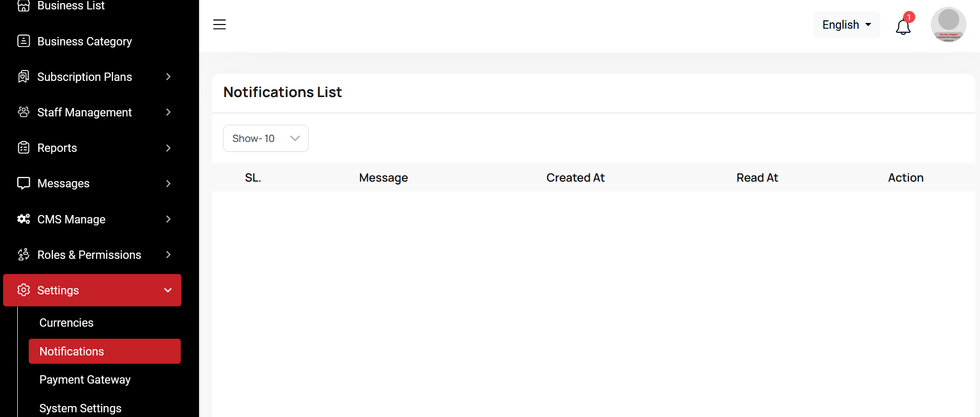Click the hamburger menu icon

coord(219,25)
